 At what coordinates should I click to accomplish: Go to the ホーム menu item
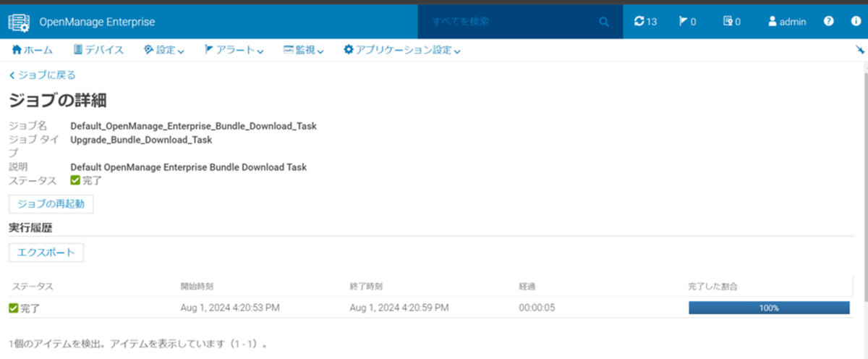tap(32, 50)
